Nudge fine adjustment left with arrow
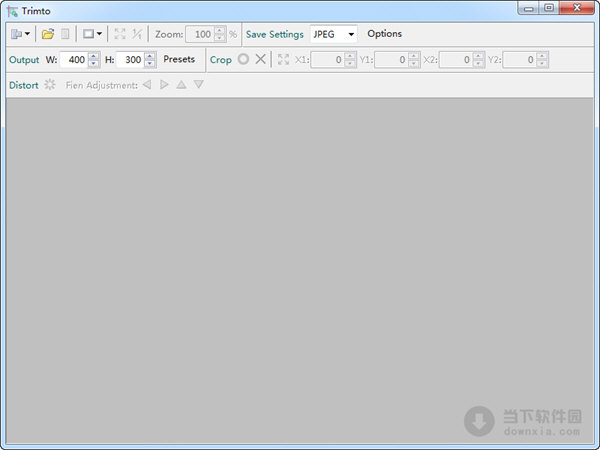The height and width of the screenshot is (450, 600). click(x=147, y=85)
